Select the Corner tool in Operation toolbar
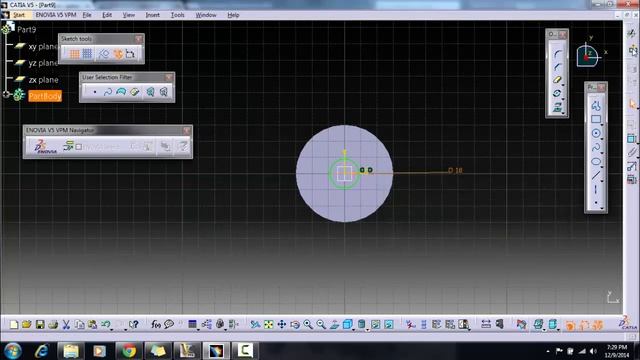The width and height of the screenshot is (640, 360). pos(557,53)
